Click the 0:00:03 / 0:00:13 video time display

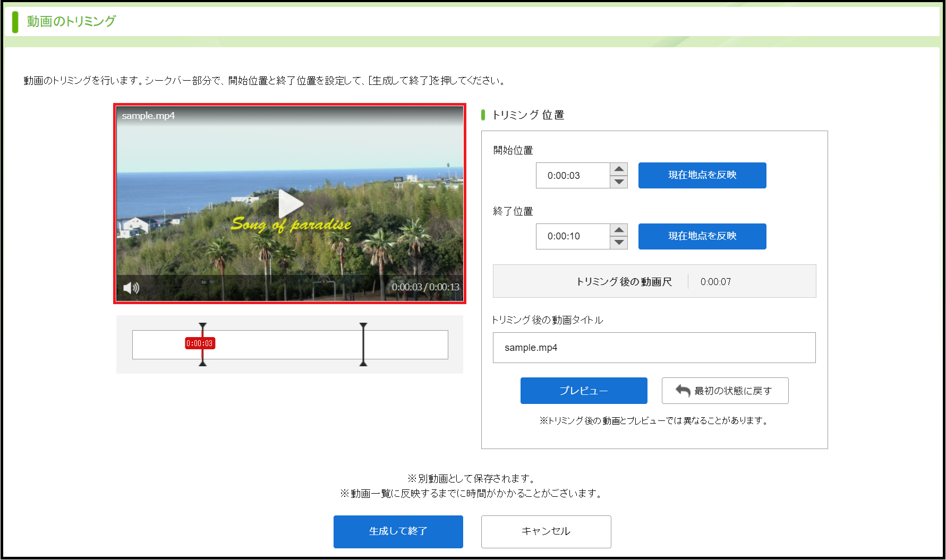coord(425,287)
